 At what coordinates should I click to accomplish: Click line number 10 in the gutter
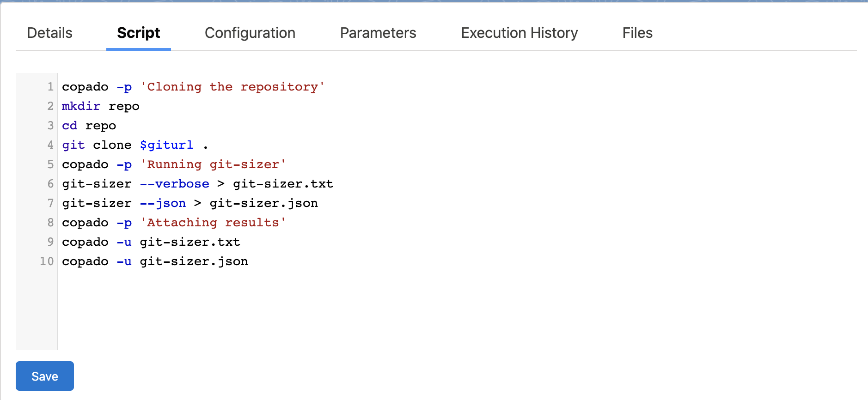tap(47, 261)
